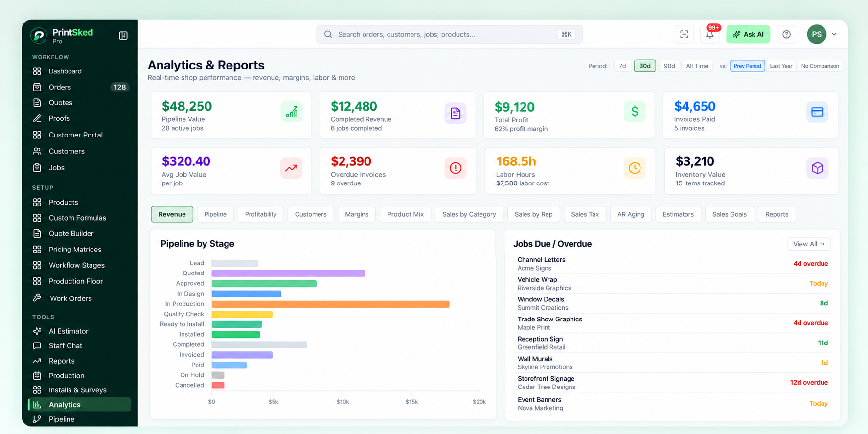
Task: Open notifications bell with 99+ badge
Action: point(710,34)
